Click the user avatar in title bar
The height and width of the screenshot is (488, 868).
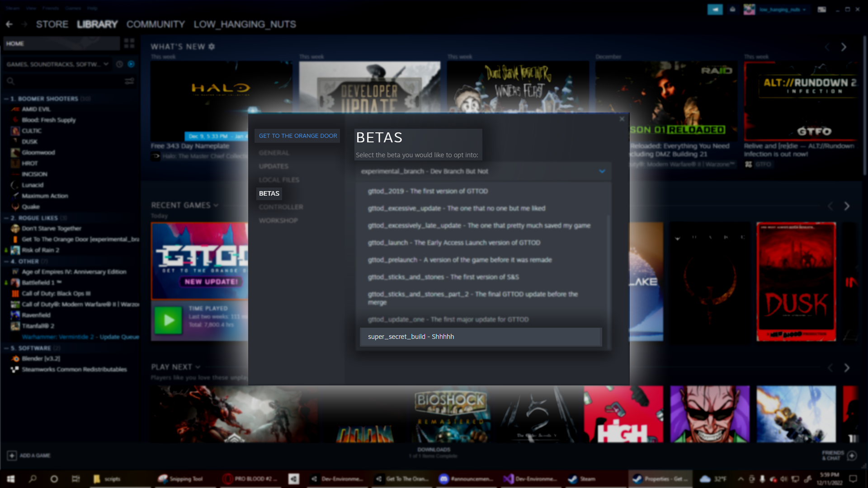point(749,9)
